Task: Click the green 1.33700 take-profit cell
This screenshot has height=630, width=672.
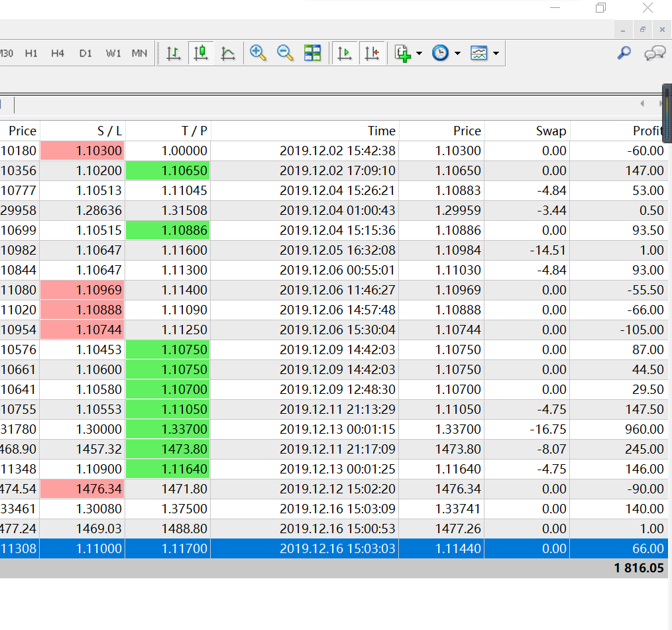Action: tap(168, 429)
